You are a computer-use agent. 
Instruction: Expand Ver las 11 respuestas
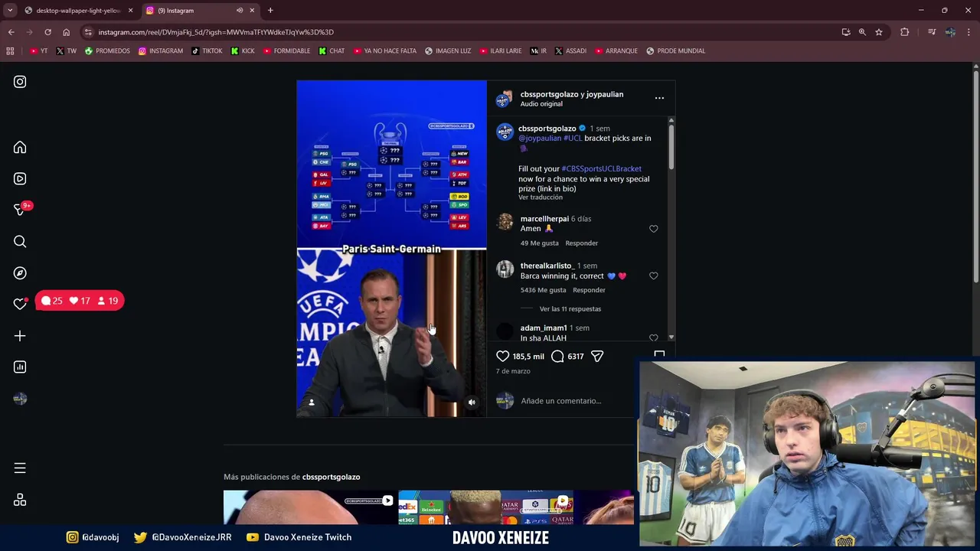click(570, 309)
